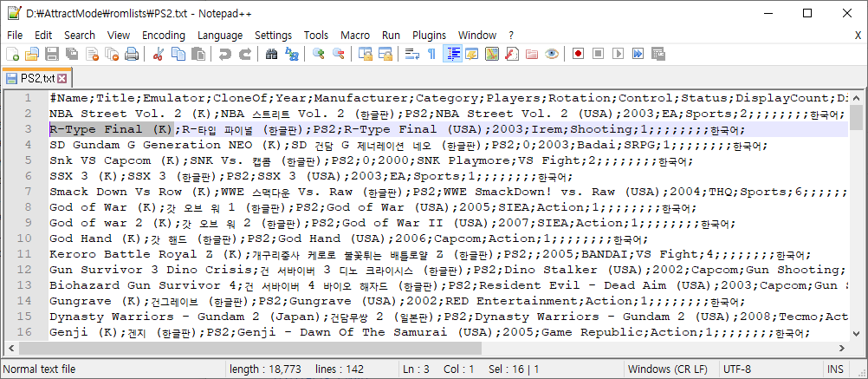Open the Window menu

point(477,35)
